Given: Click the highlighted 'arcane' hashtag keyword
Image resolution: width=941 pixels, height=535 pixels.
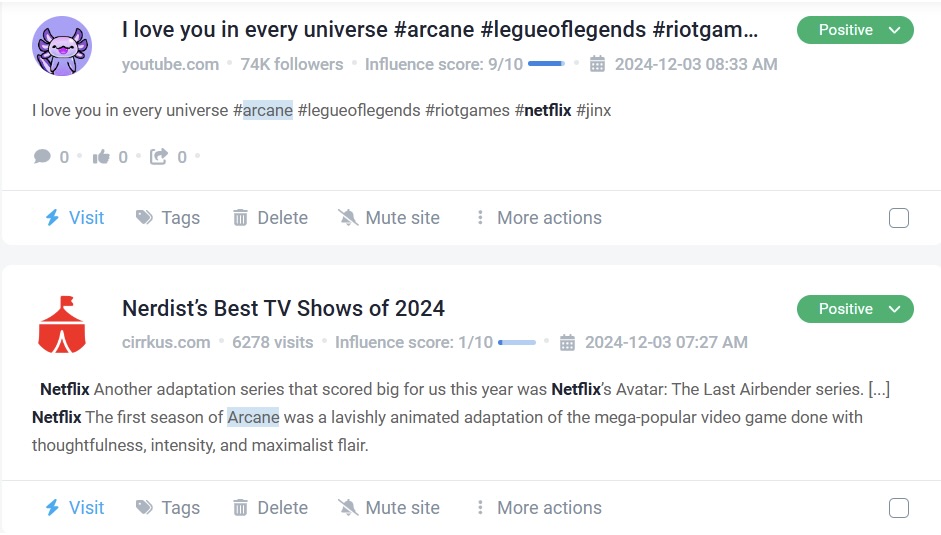Looking at the screenshot, I should [268, 110].
